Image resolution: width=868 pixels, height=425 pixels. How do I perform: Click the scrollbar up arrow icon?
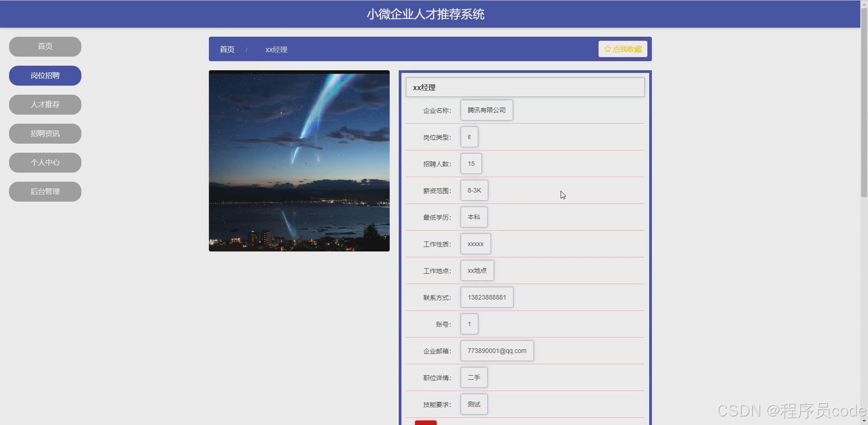(x=864, y=4)
